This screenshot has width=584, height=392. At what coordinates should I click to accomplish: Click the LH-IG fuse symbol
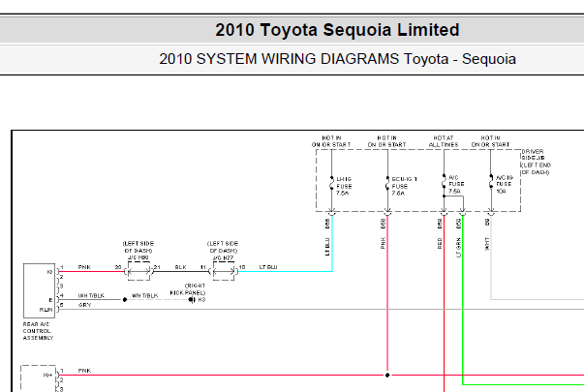pyautogui.click(x=331, y=183)
